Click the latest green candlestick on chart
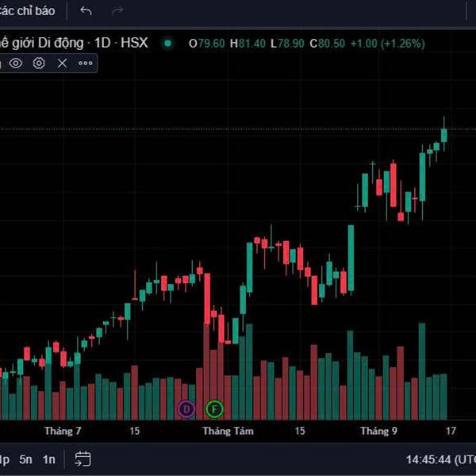 (x=443, y=135)
